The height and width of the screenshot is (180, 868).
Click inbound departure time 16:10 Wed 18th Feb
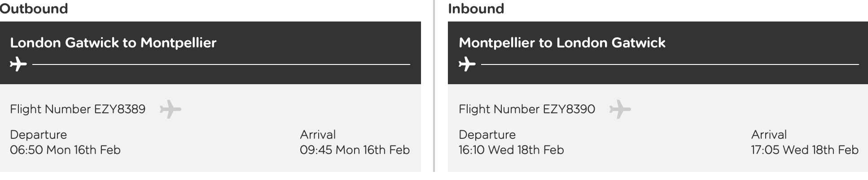(x=511, y=150)
